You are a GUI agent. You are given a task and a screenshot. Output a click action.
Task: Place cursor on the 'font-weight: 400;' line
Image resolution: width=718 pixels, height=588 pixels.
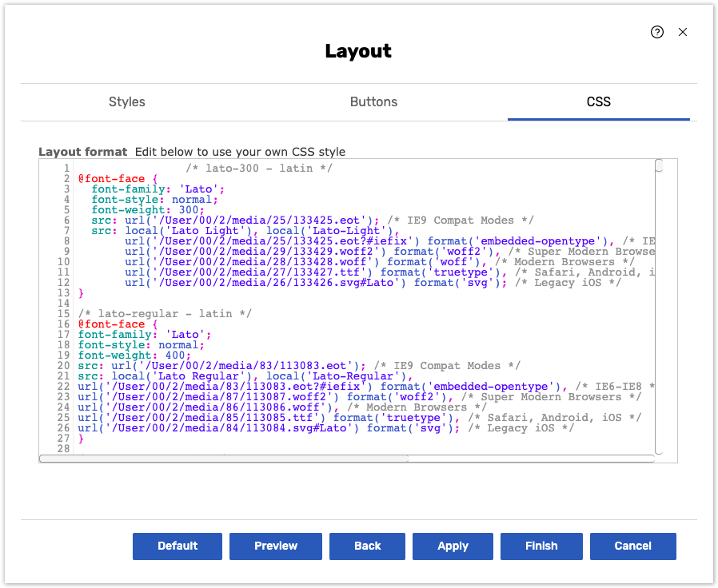[x=134, y=356]
